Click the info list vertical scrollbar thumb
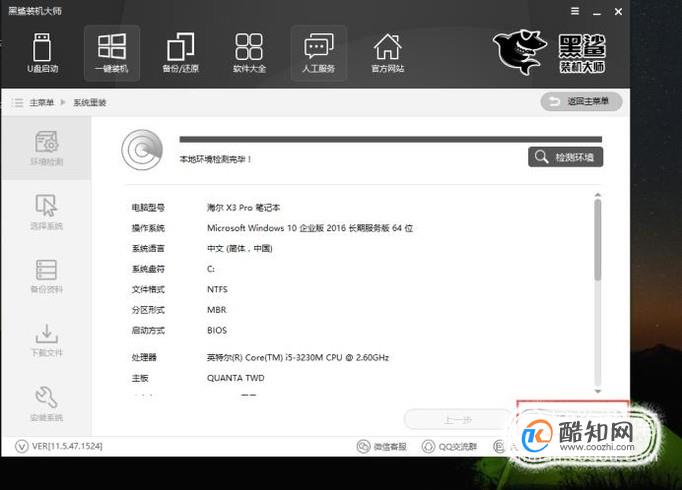This screenshot has width=682, height=490. point(598,240)
